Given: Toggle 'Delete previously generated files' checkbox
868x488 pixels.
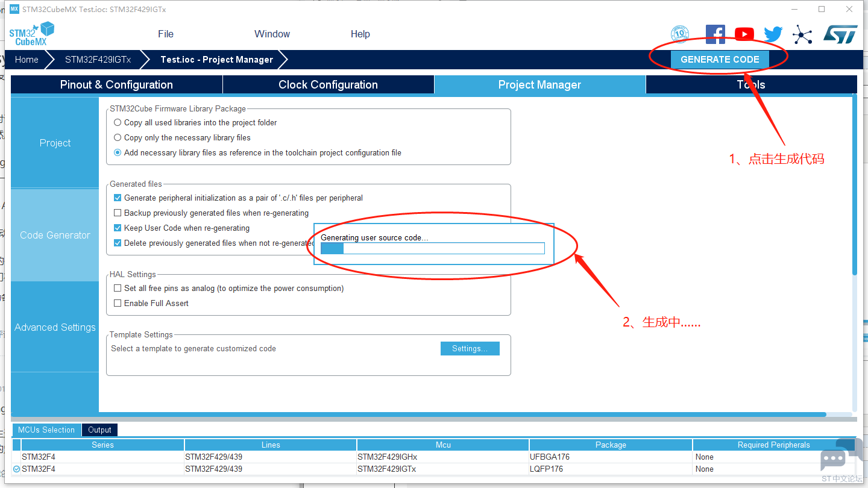Looking at the screenshot, I should point(118,243).
